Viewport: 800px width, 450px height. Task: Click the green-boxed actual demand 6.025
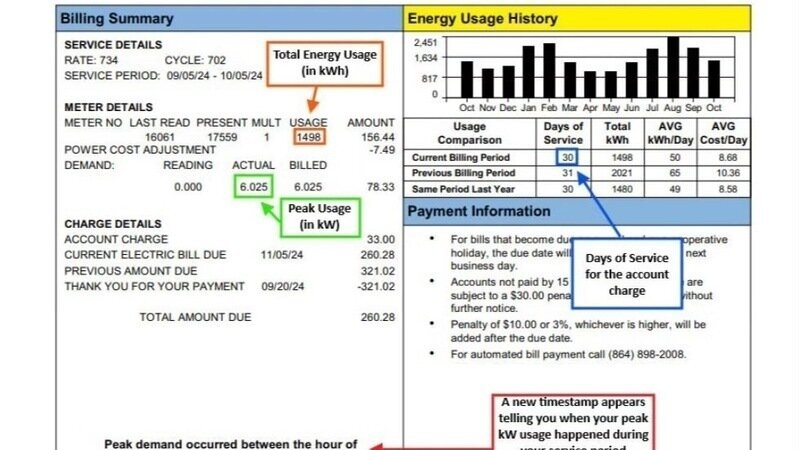249,186
